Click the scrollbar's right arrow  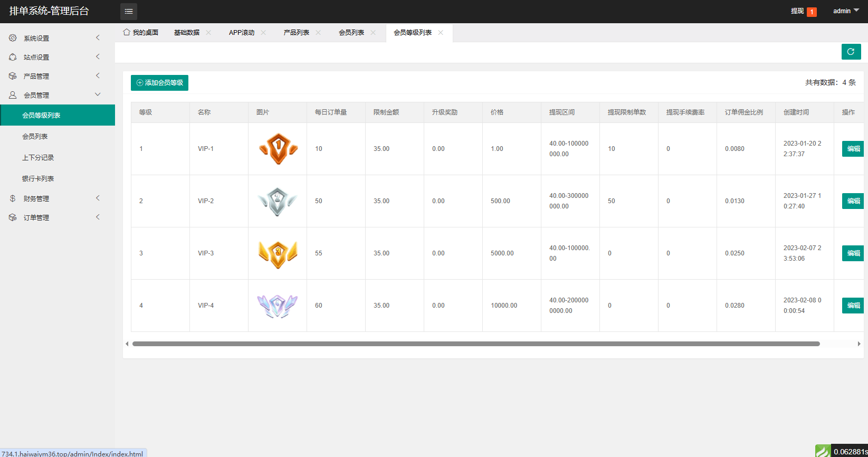click(x=859, y=344)
